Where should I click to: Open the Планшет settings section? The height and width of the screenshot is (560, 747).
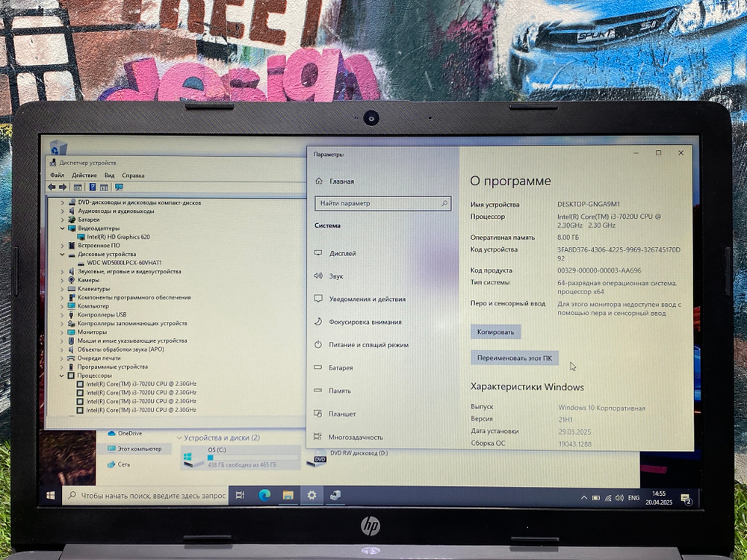[342, 414]
